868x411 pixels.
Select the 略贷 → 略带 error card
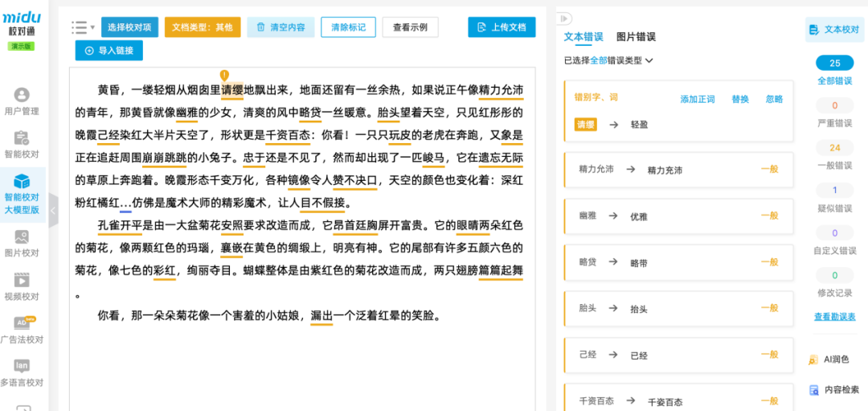coord(678,262)
